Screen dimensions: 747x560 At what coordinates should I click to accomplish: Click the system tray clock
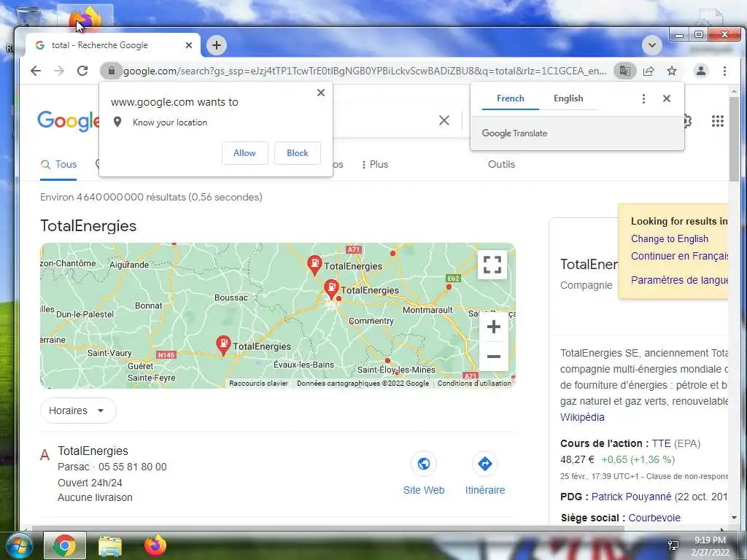click(x=710, y=546)
